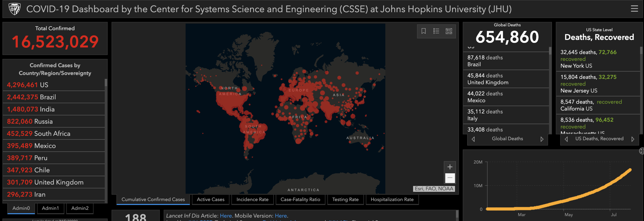The height and width of the screenshot is (221, 644).
Task: Open the basemap gallery grid icon
Action: tap(449, 31)
